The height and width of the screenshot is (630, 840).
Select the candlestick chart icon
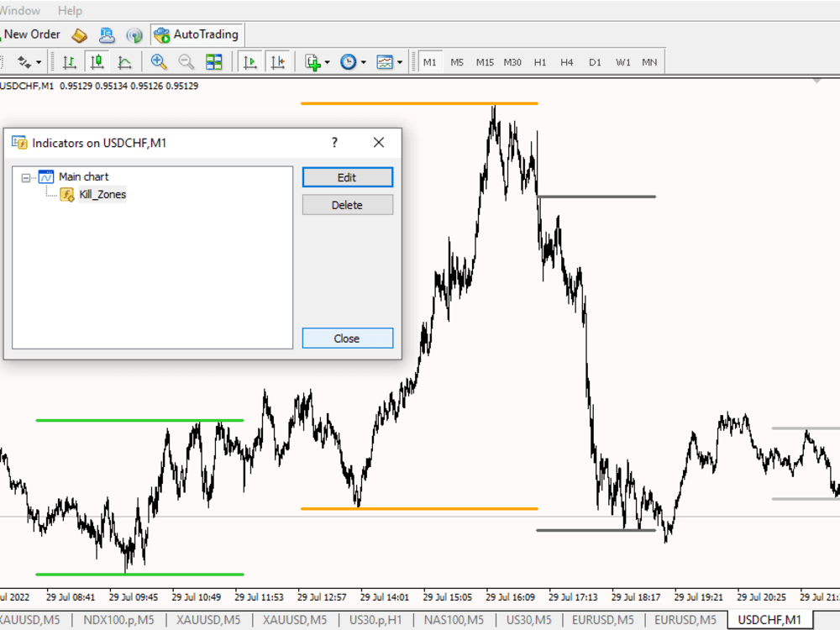[97, 61]
